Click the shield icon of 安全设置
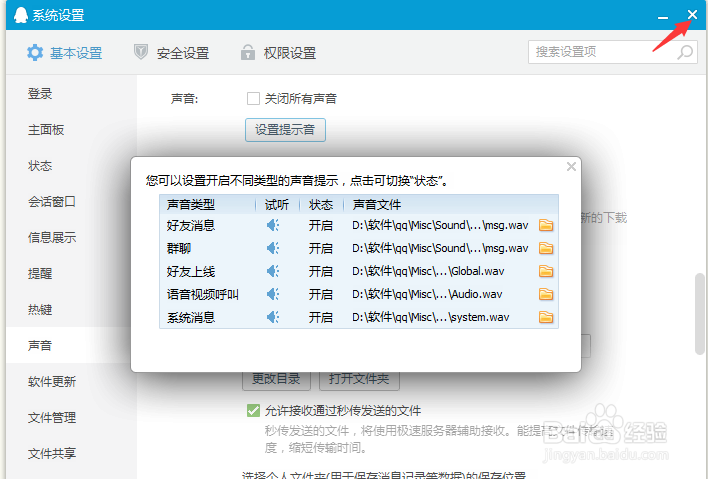Image resolution: width=708 pixels, height=479 pixels. pos(141,52)
